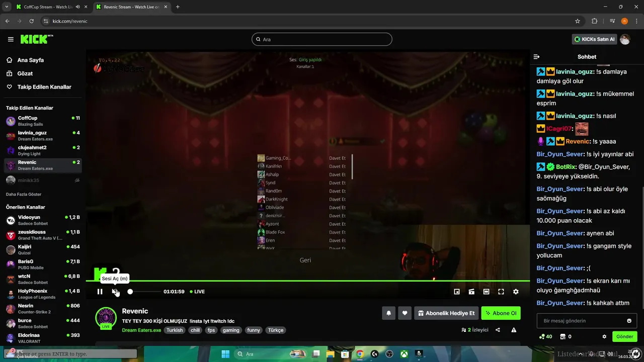Switch to the CoffCup Stream browser tab
This screenshot has width=644, height=362.
(x=48, y=7)
